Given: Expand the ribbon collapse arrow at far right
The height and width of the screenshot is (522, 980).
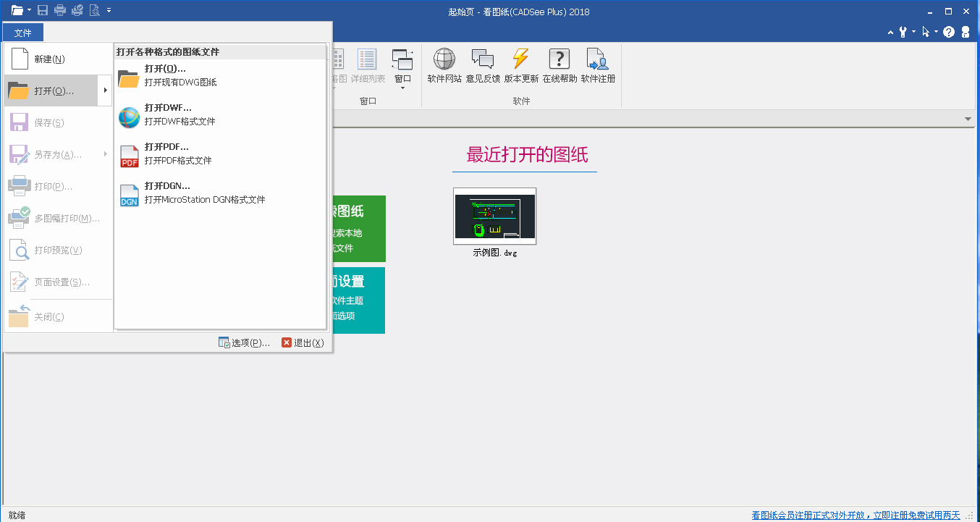Looking at the screenshot, I should [968, 119].
